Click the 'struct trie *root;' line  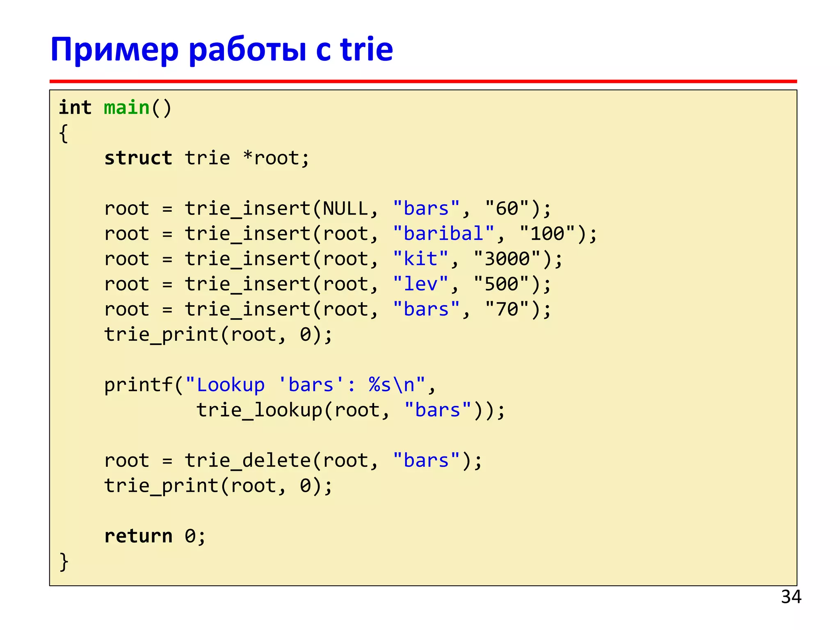pyautogui.click(x=207, y=158)
